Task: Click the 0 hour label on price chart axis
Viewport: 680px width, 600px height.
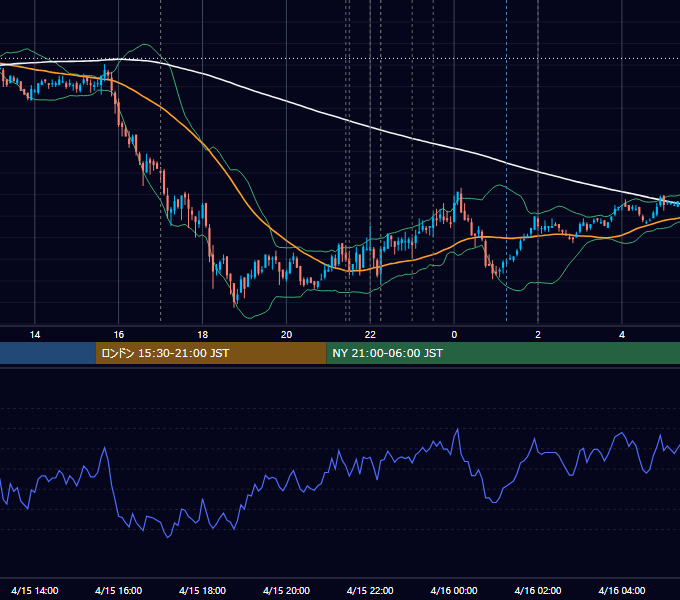Action: click(454, 335)
